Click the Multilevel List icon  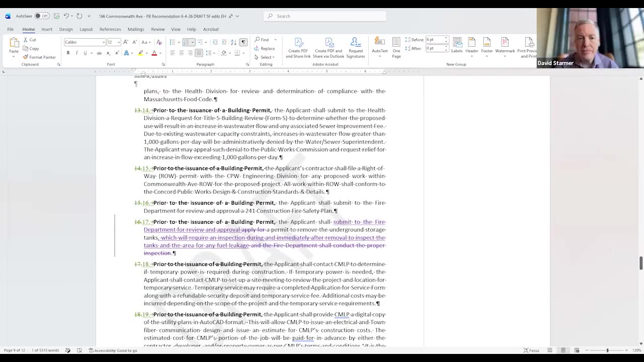click(x=200, y=42)
